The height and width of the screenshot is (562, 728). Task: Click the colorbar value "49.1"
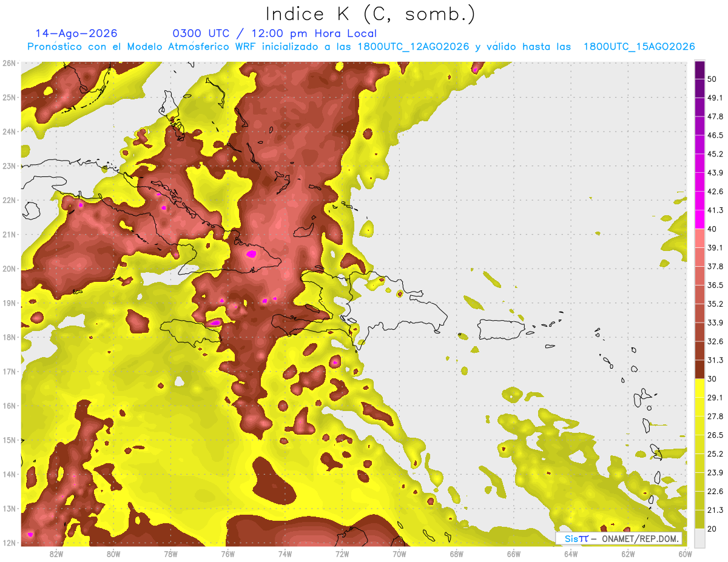tap(716, 98)
